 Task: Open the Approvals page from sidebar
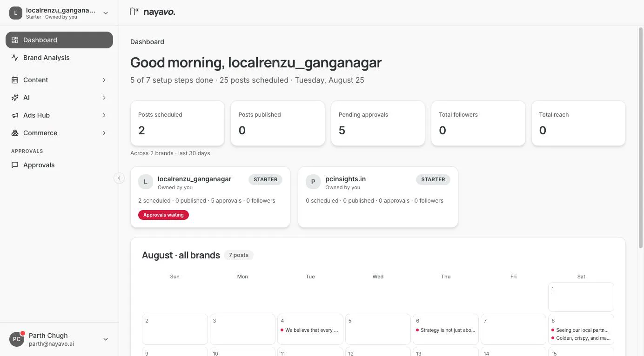pyautogui.click(x=59, y=165)
